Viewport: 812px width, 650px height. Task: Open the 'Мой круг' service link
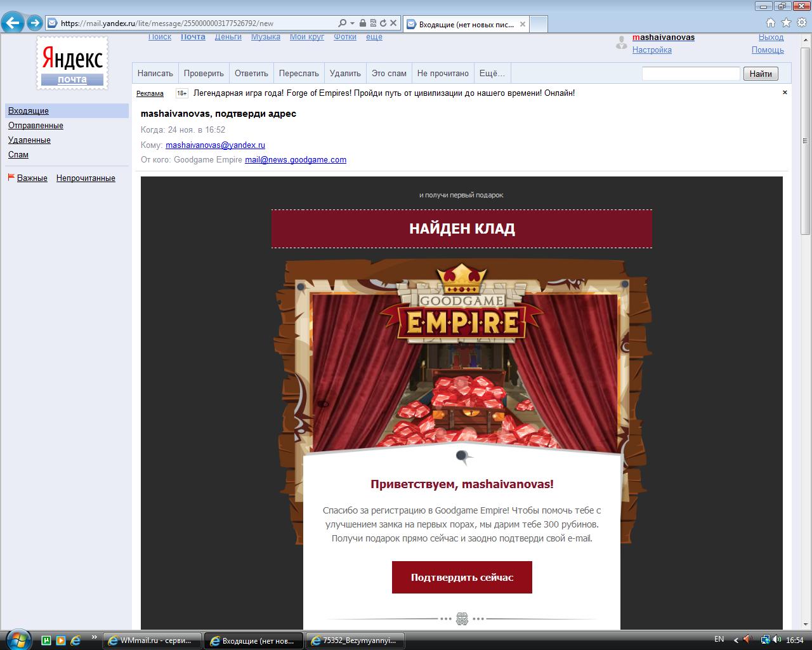point(307,37)
